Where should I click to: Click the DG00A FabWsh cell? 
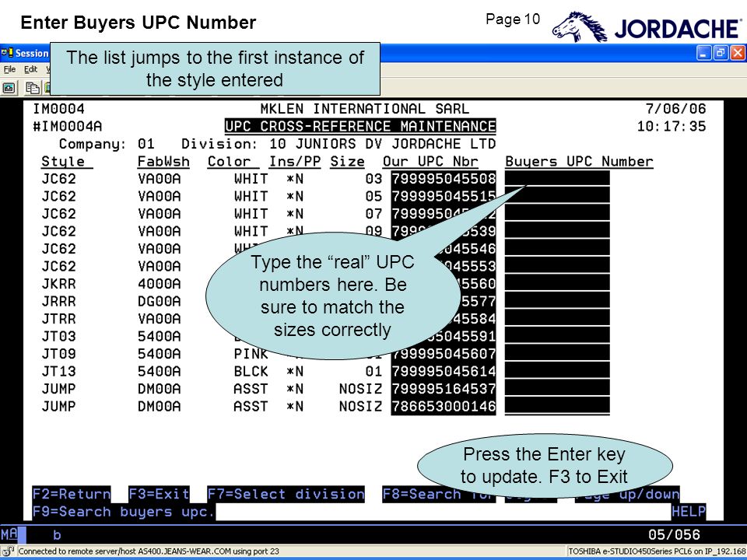pos(159,302)
